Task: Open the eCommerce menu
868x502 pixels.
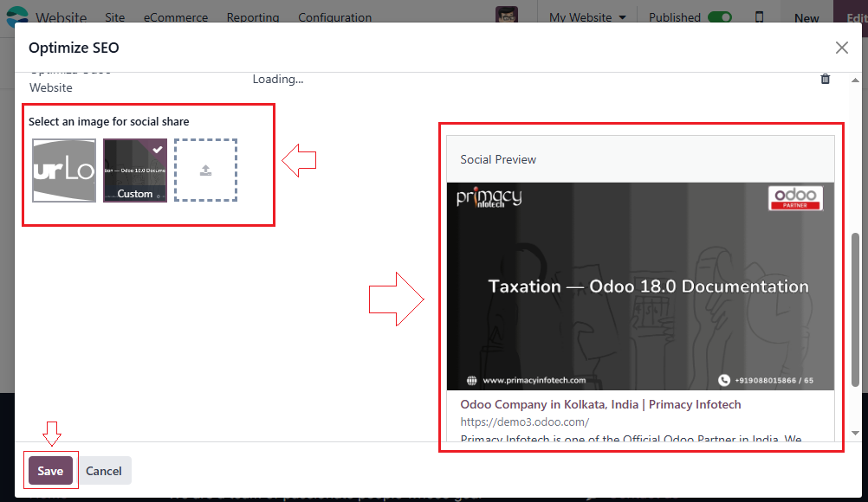Action: tap(175, 16)
